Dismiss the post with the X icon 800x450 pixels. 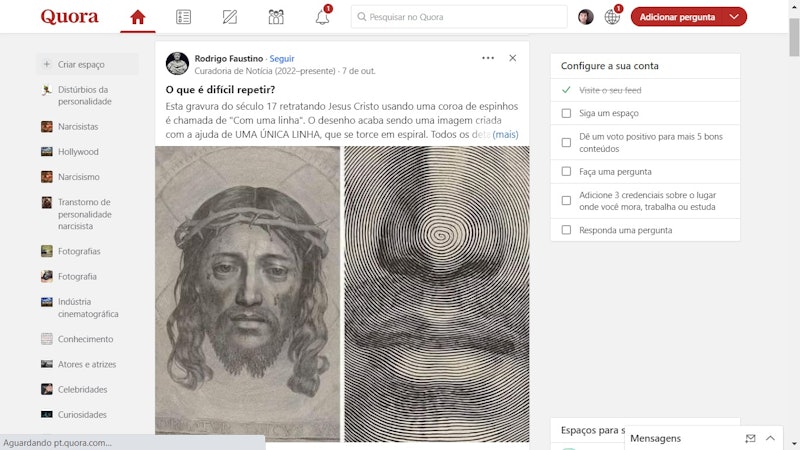pos(513,58)
